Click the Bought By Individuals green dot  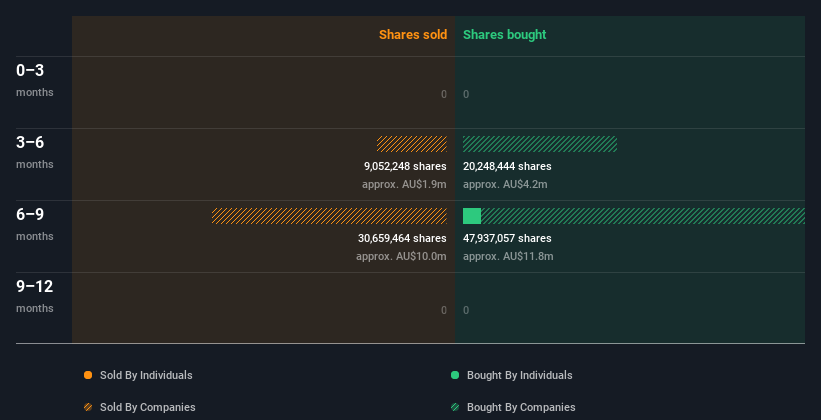[x=455, y=375]
